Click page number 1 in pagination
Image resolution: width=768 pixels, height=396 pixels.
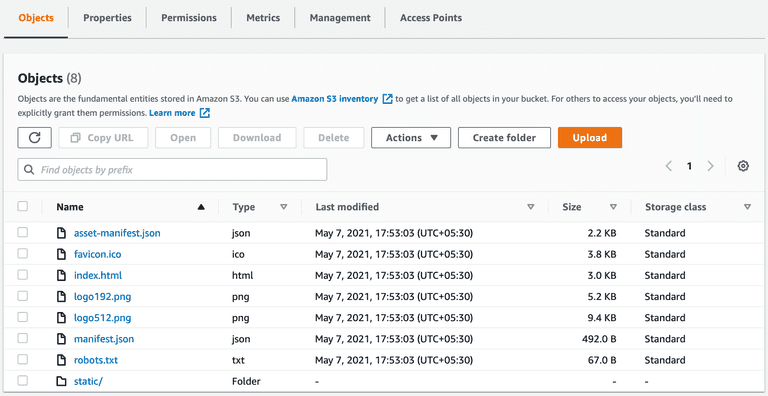[689, 166]
